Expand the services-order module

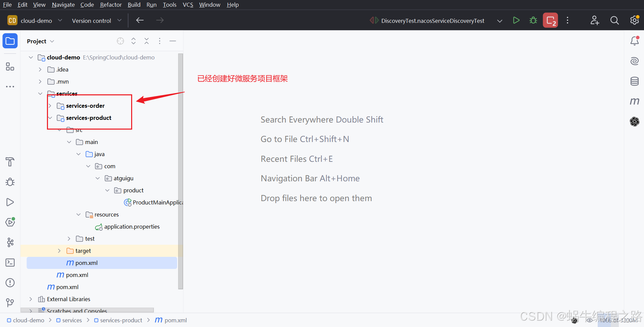pos(50,106)
